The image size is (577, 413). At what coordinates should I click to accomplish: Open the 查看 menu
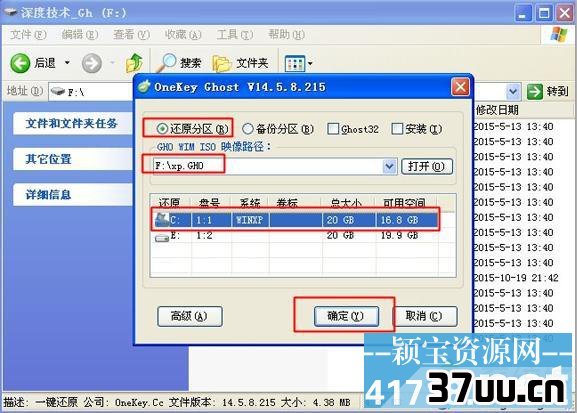coord(131,35)
